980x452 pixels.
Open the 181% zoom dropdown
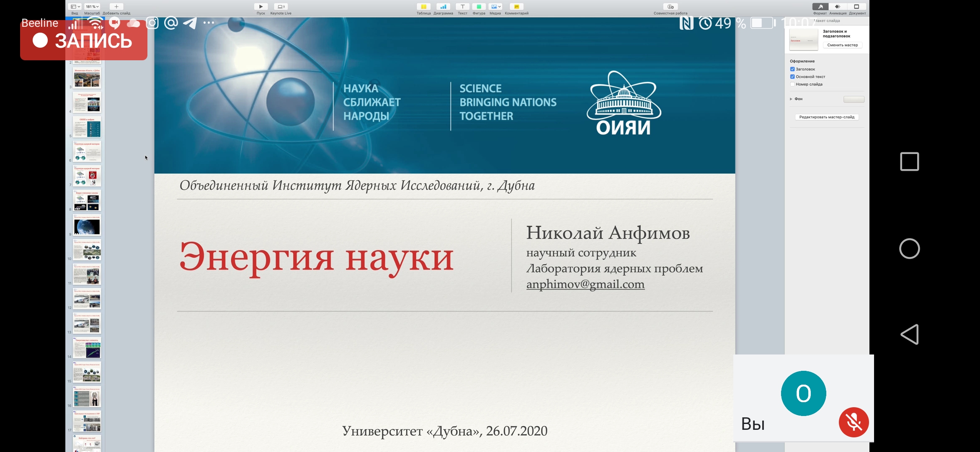coord(92,7)
